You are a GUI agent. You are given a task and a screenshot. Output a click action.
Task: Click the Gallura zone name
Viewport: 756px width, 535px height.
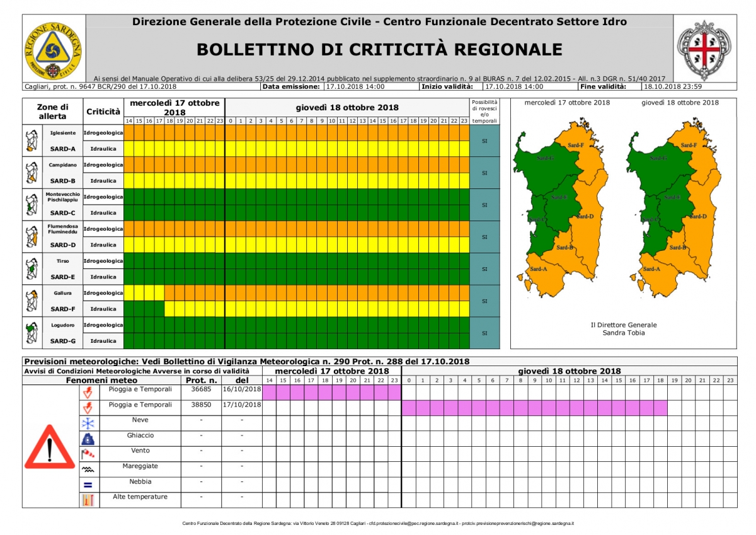63,293
